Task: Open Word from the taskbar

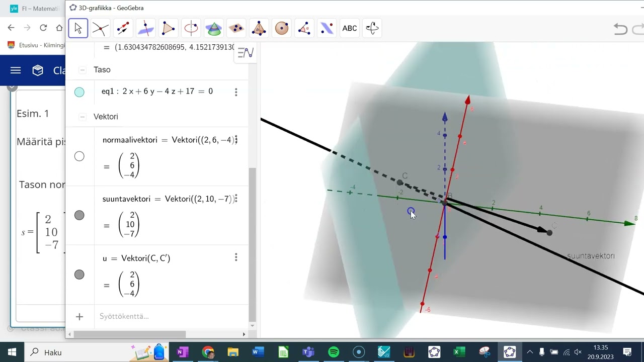Action: tap(258, 352)
